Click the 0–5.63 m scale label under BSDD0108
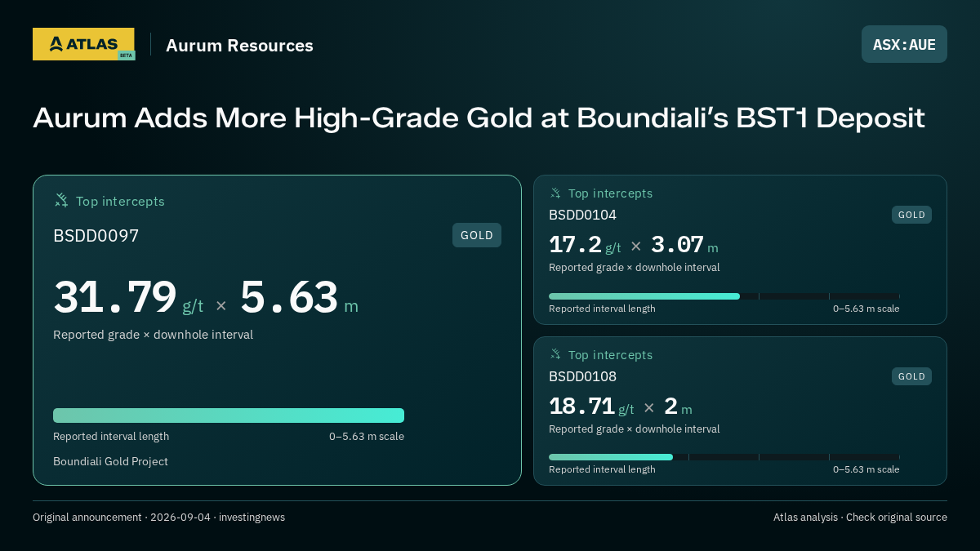 [866, 469]
